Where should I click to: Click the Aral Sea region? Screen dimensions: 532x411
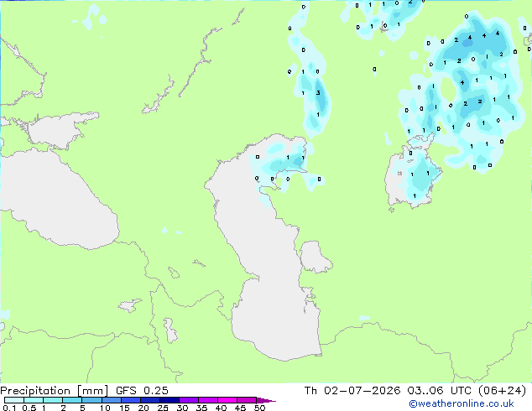coord(412,176)
